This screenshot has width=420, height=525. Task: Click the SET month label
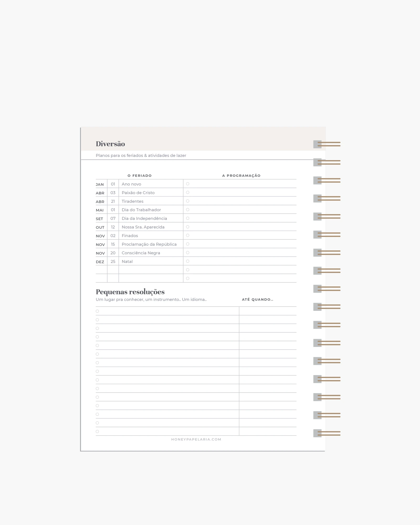(99, 219)
